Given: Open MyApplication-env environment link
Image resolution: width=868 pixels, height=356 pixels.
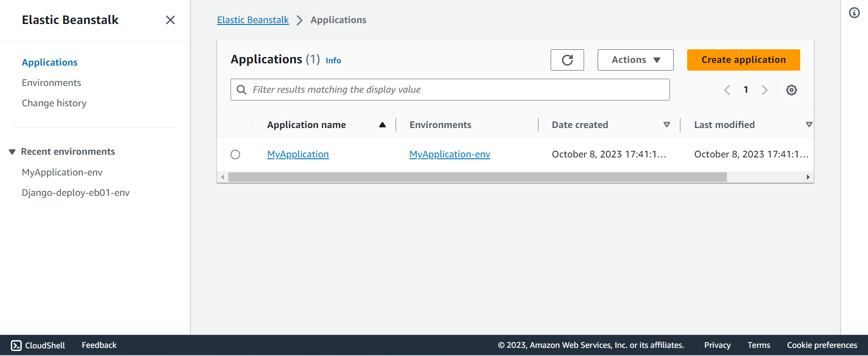Looking at the screenshot, I should (x=449, y=154).
